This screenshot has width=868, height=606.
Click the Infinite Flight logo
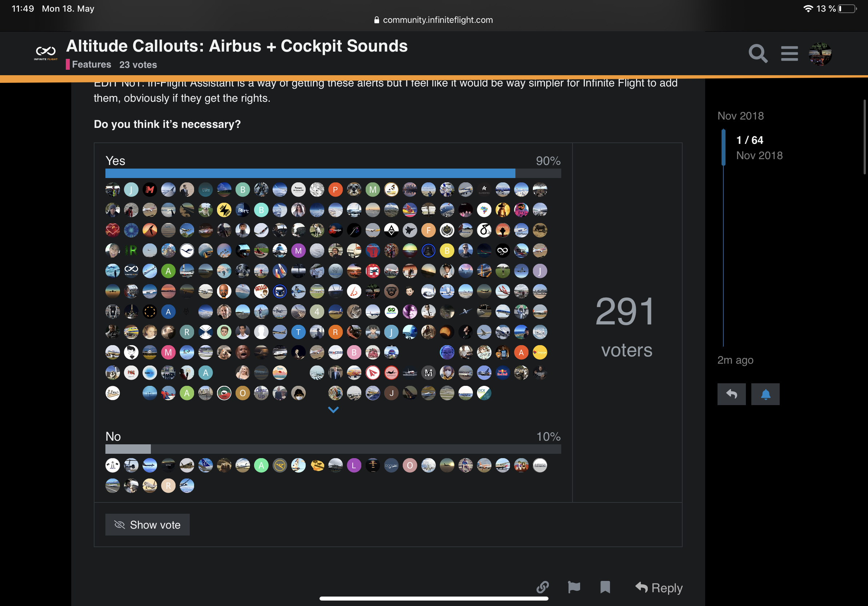pyautogui.click(x=46, y=53)
